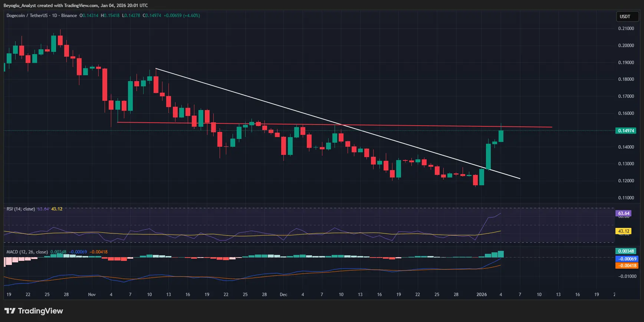This screenshot has width=644, height=322.
Task: Click the 0.17000 price axis label
Action: pyautogui.click(x=626, y=96)
